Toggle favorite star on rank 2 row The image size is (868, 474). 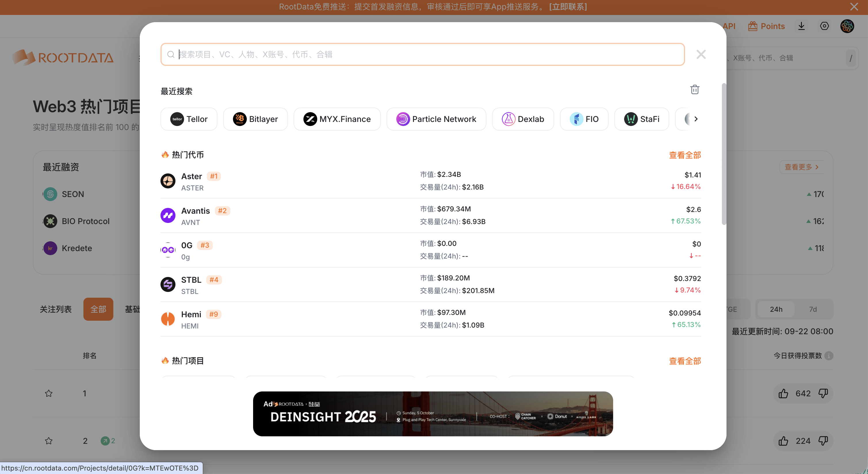49,441
